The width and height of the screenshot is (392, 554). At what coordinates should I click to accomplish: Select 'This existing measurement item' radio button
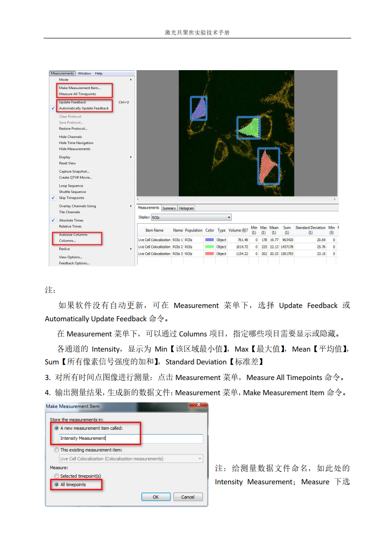(57, 450)
